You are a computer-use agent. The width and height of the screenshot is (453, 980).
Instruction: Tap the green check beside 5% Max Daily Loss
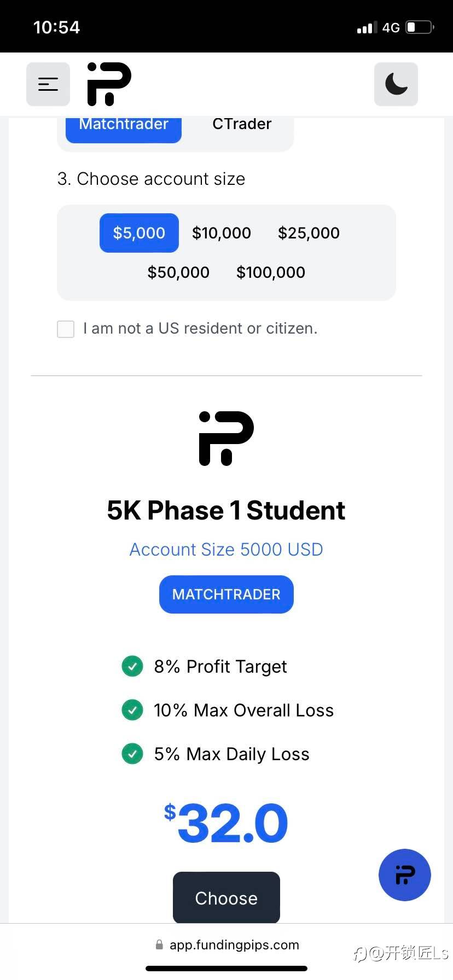point(132,754)
